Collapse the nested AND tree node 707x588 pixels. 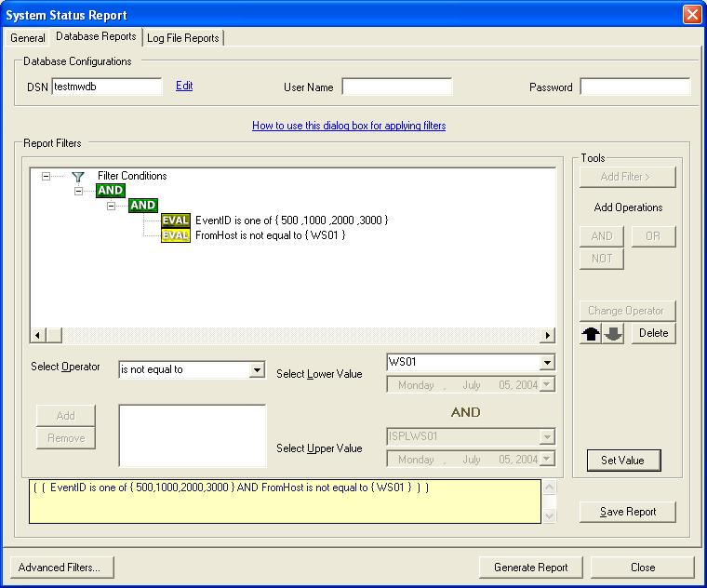point(111,206)
